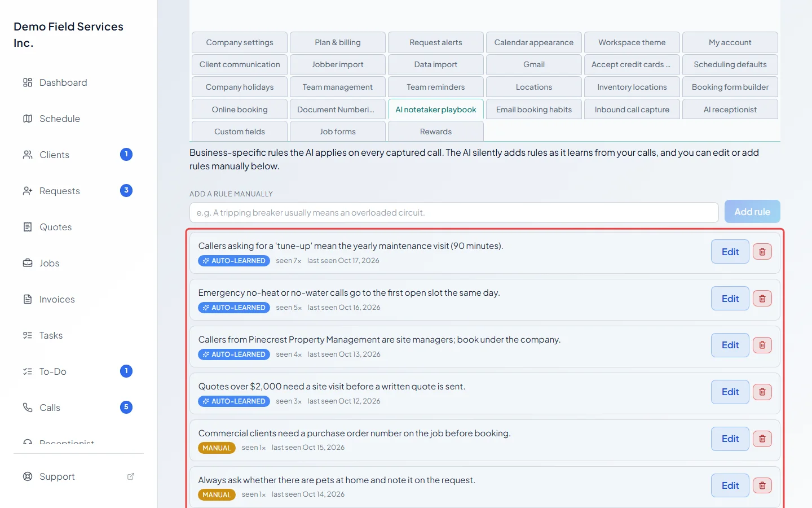This screenshot has height=508, width=812.
Task: Delete the 'tune-up' rule via trash icon
Action: point(762,252)
